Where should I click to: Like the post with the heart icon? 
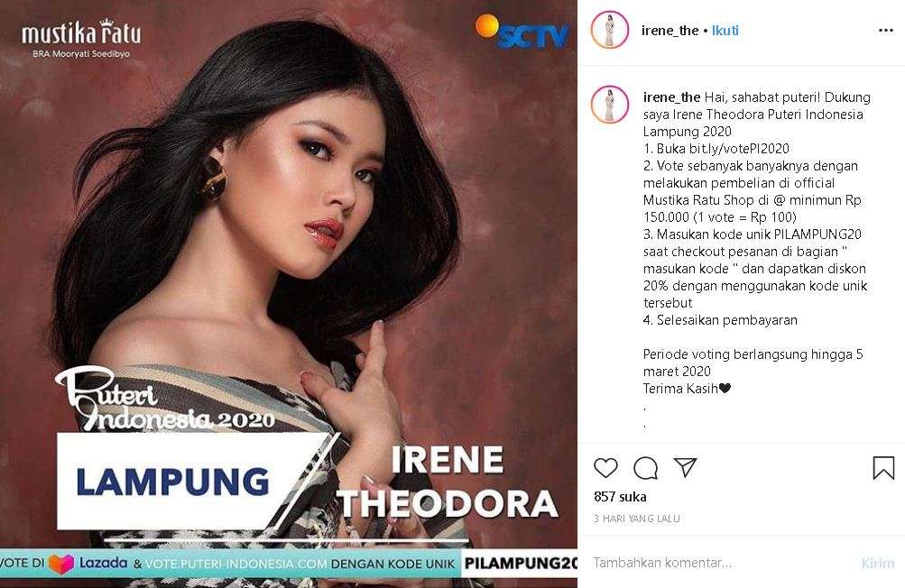tap(605, 467)
